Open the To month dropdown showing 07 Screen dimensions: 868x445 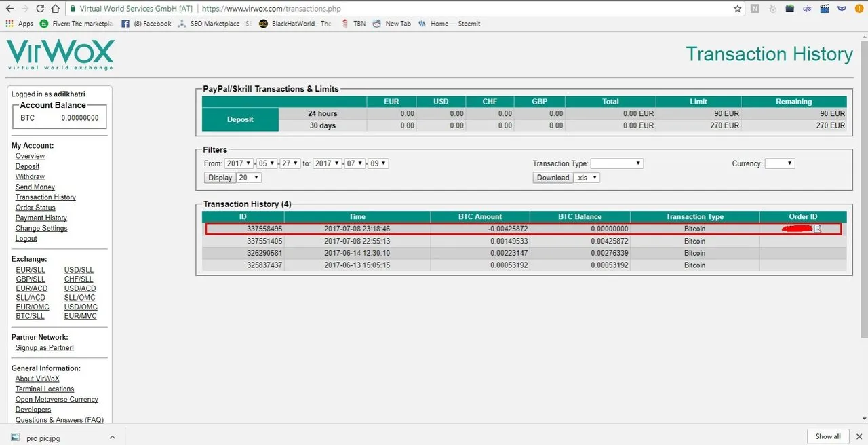pos(355,163)
